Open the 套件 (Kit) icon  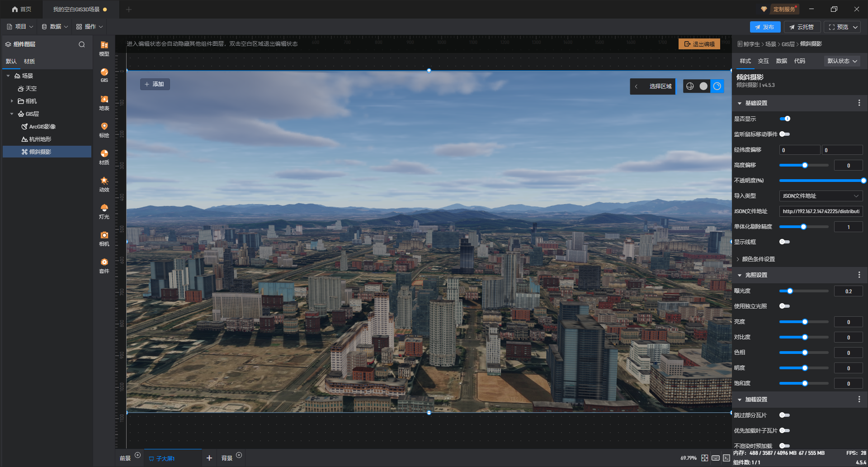tap(104, 265)
